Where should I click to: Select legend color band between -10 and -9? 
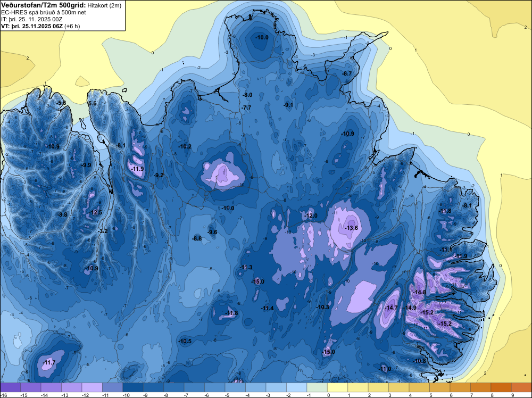(133, 387)
